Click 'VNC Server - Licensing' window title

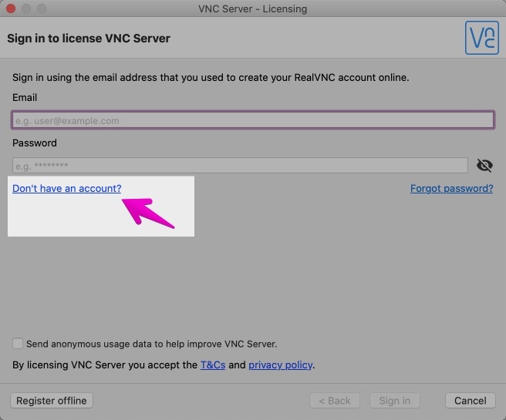click(253, 8)
